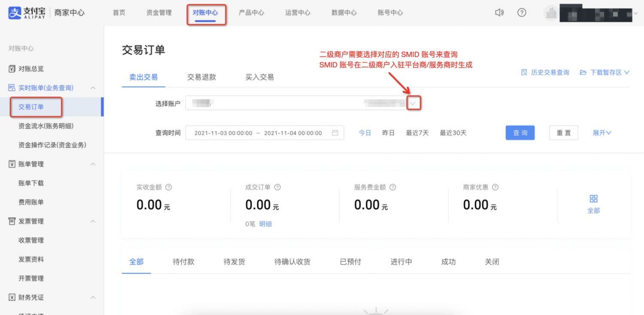Click the account avatar icon
The height and width of the screenshot is (315, 644).
click(x=550, y=13)
